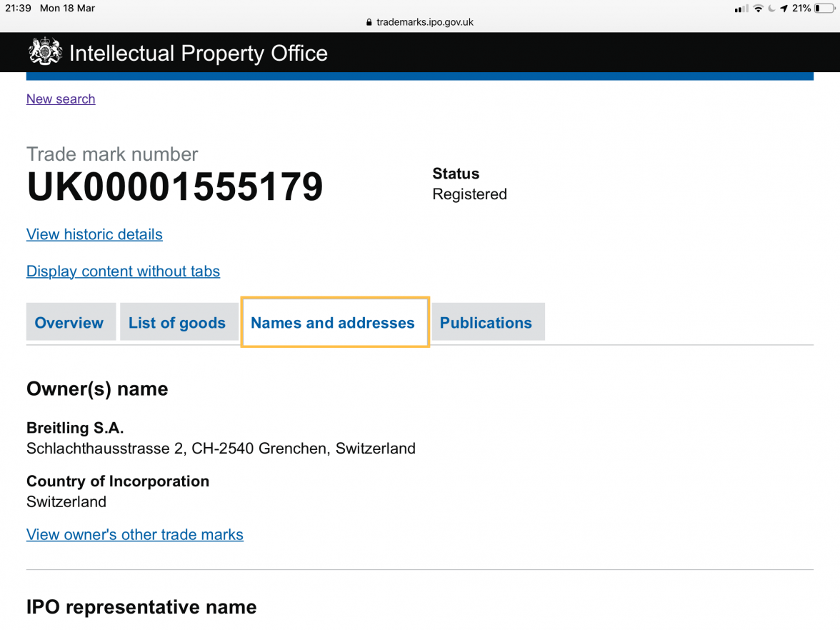The width and height of the screenshot is (840, 630).
Task: Click Display content without tabs
Action: click(x=123, y=271)
